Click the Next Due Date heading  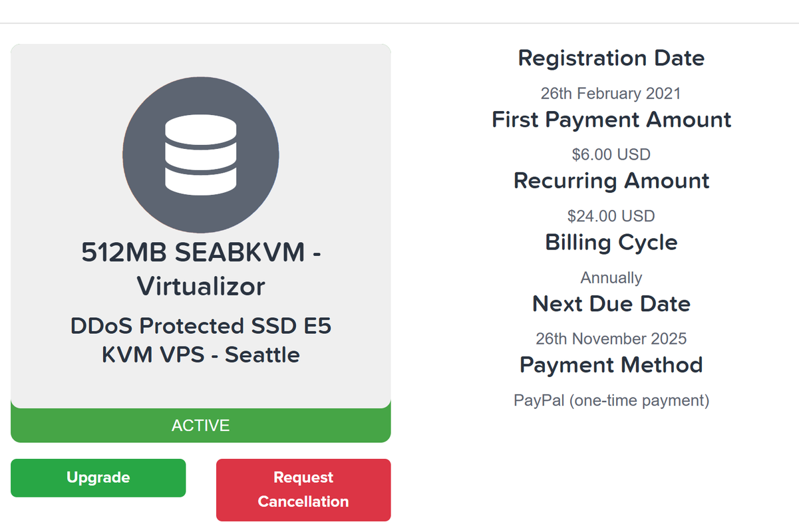(611, 304)
